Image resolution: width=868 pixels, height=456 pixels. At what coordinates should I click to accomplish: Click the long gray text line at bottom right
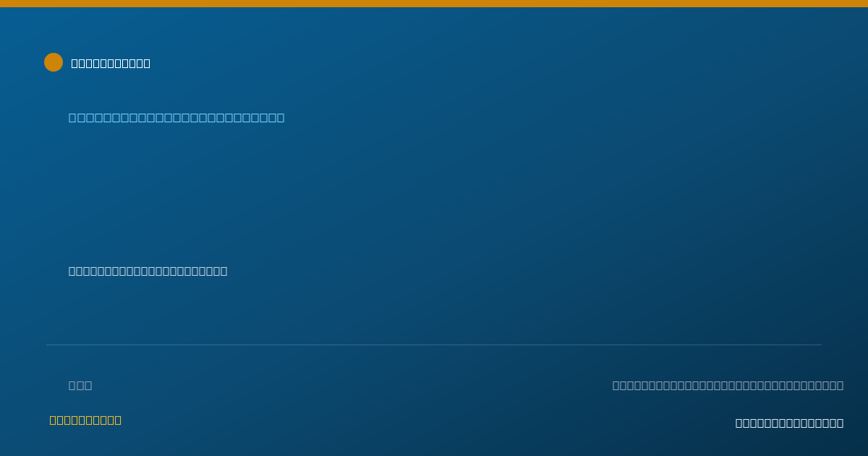(728, 385)
